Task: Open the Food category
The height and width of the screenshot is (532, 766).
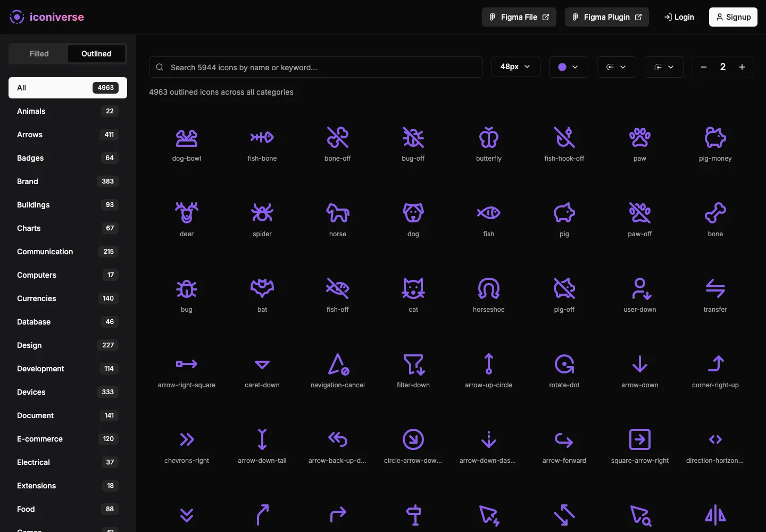Action: tap(68, 509)
